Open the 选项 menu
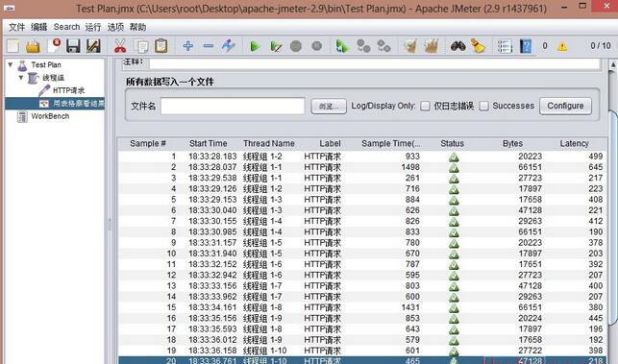The height and width of the screenshot is (364, 618). tap(115, 27)
